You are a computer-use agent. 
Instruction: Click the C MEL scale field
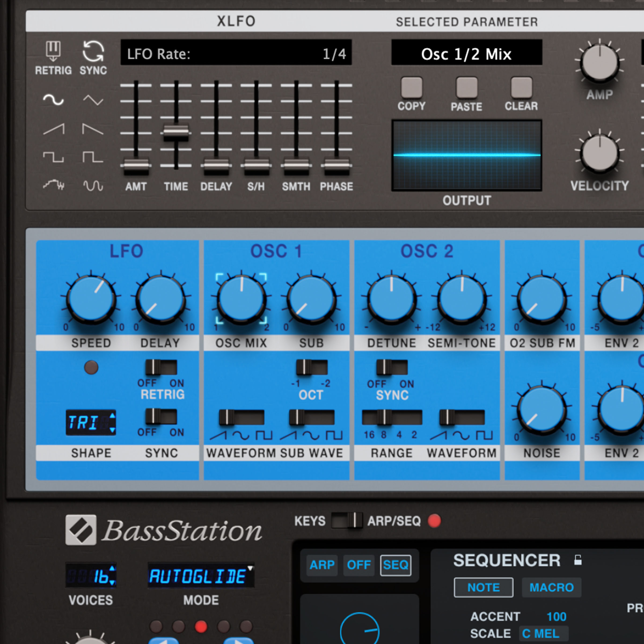(543, 633)
